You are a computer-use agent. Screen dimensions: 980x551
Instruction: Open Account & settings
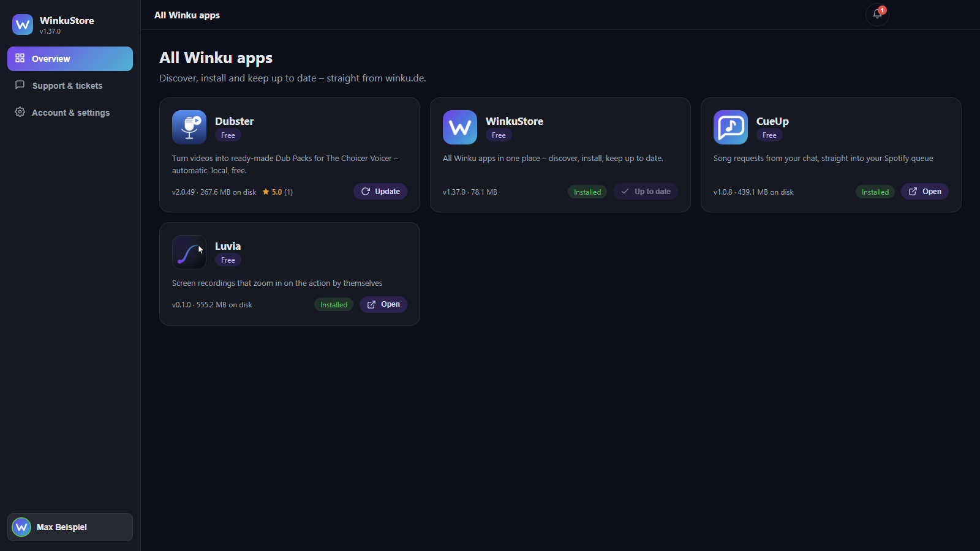point(70,113)
